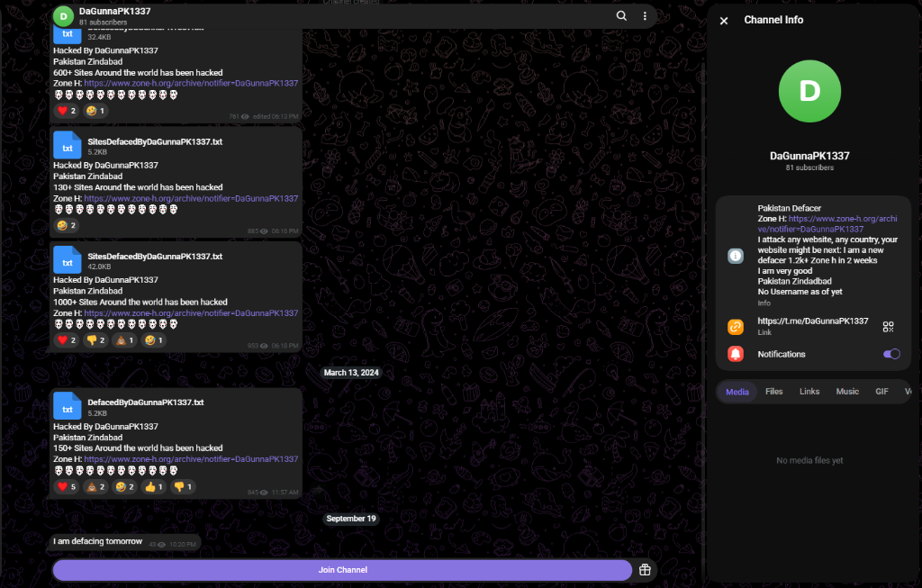The image size is (922, 588).
Task: Click the DefacedByDaGunnaPK1337.txt file name
Action: pos(145,403)
